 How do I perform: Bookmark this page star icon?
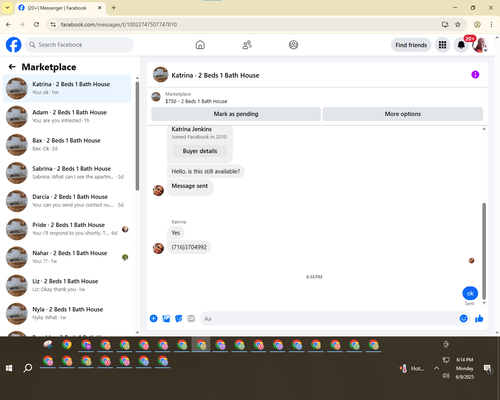click(x=458, y=24)
